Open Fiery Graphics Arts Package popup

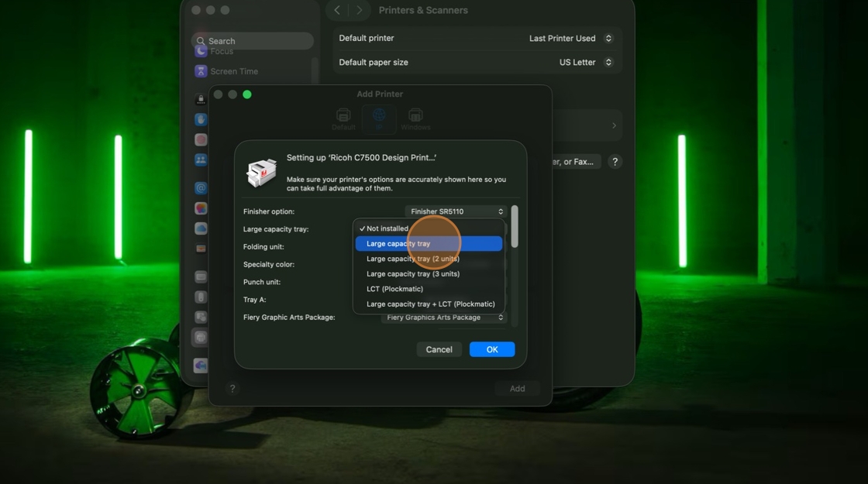click(444, 318)
